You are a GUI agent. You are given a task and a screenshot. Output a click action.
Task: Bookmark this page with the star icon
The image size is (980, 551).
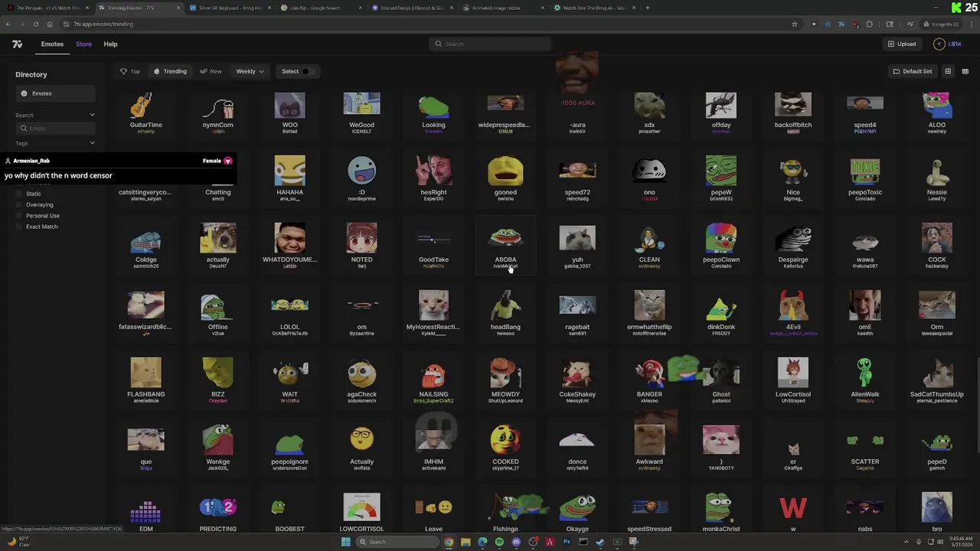[x=795, y=24]
